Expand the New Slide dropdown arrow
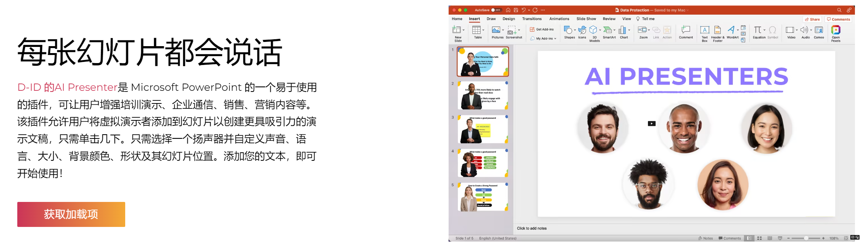868x250 pixels. tap(464, 30)
